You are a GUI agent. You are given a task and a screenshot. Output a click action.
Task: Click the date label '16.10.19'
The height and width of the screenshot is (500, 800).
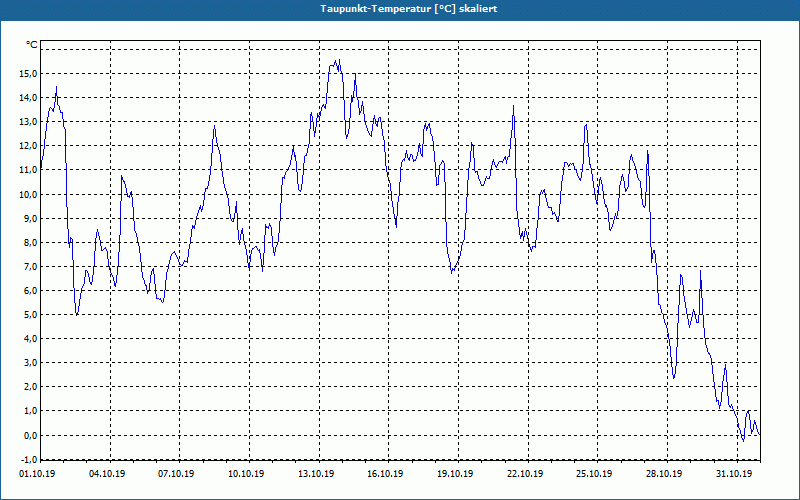click(x=385, y=474)
